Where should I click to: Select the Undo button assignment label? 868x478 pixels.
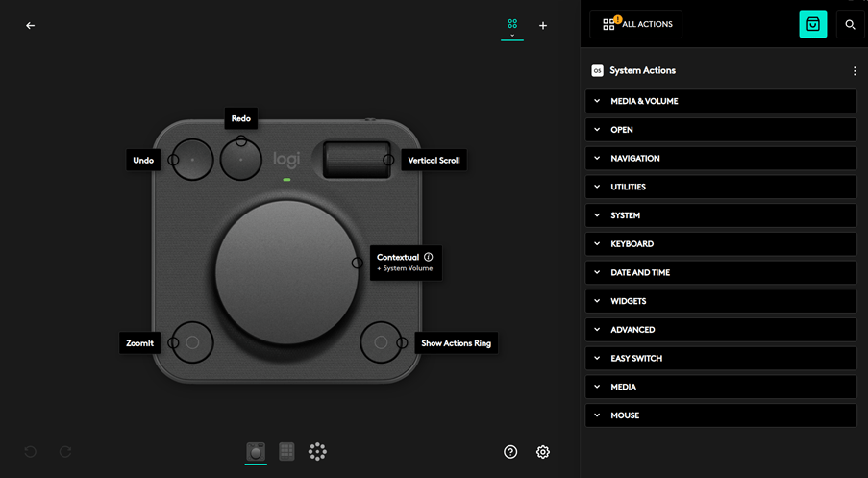[143, 161]
